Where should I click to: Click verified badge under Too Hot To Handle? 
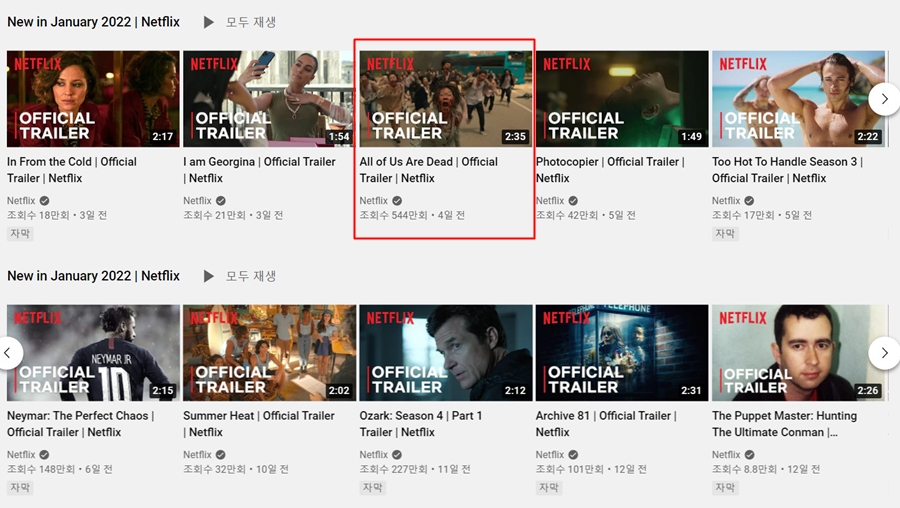pos(749,201)
